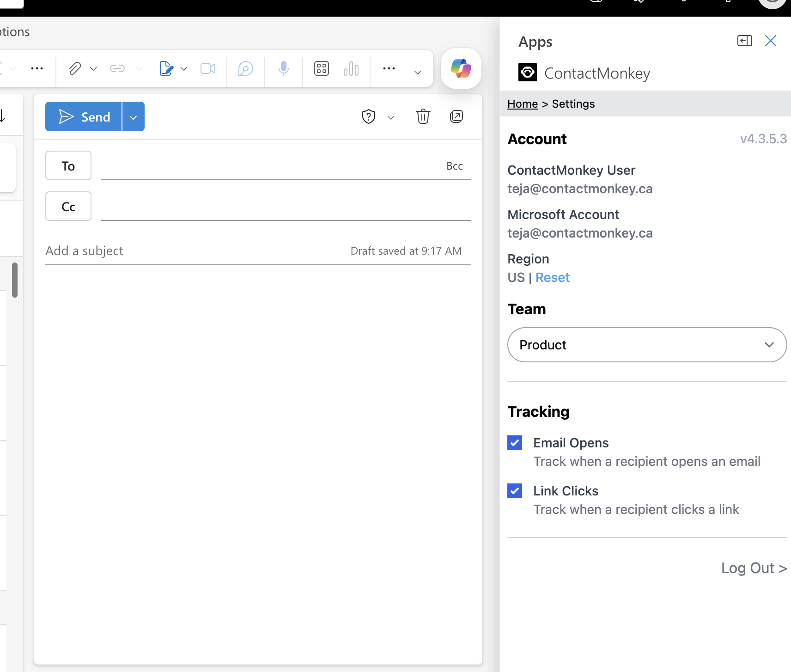Image resolution: width=791 pixels, height=672 pixels.
Task: Click the Insert link chain icon
Action: [x=117, y=69]
